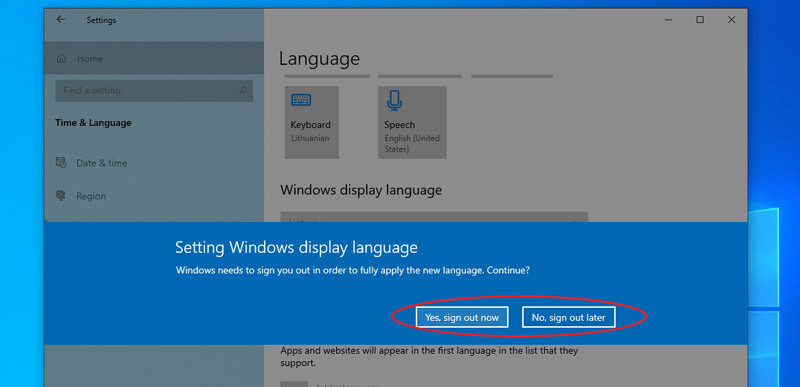Click the Date & time calendar icon
This screenshot has width=800, height=387.
click(61, 163)
